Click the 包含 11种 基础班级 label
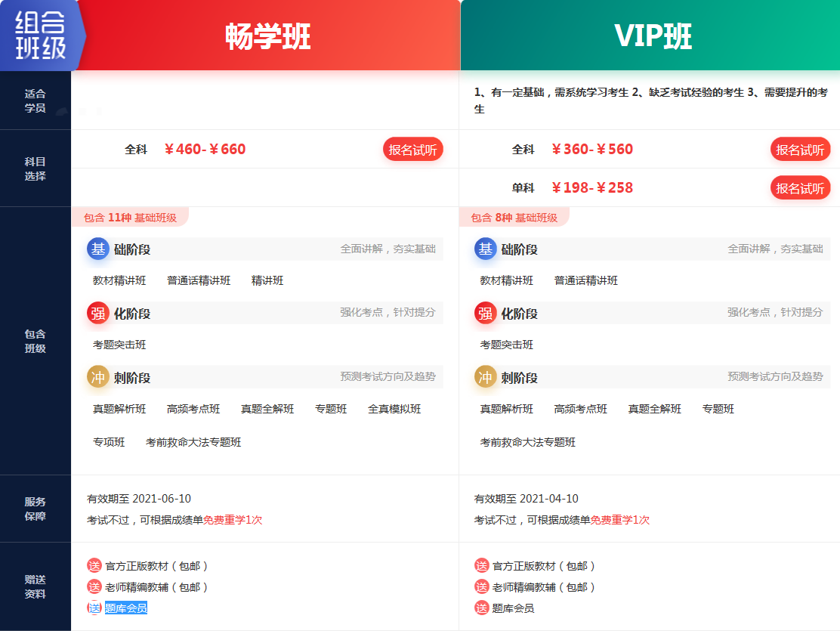 [x=130, y=218]
